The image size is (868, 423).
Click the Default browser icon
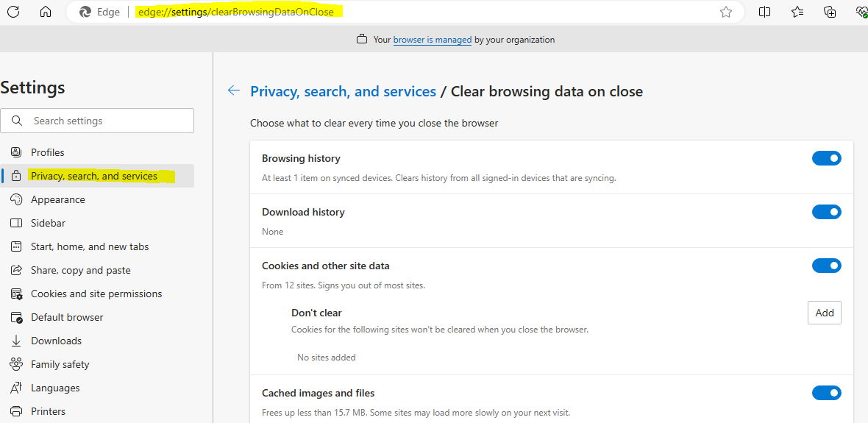pyautogui.click(x=17, y=317)
